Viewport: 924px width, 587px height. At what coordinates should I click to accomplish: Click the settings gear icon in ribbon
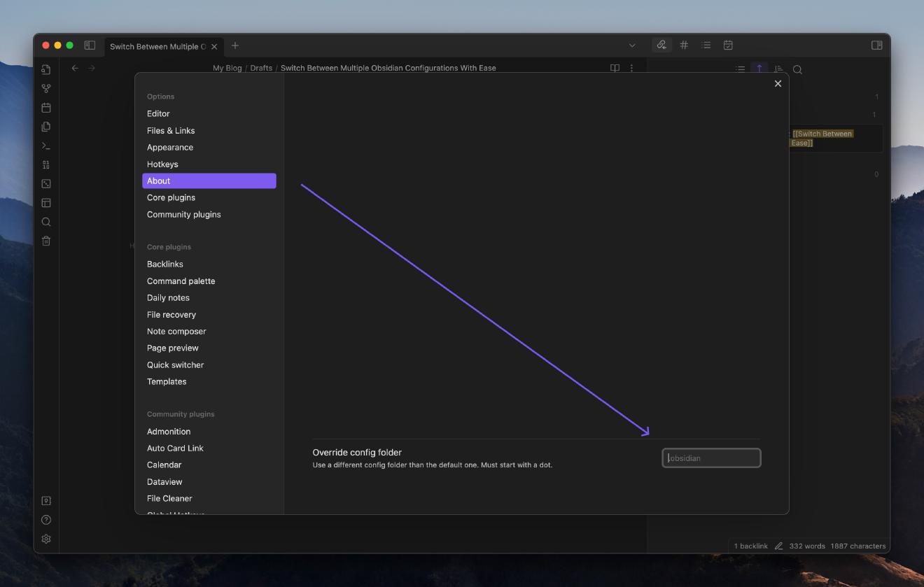(46, 539)
